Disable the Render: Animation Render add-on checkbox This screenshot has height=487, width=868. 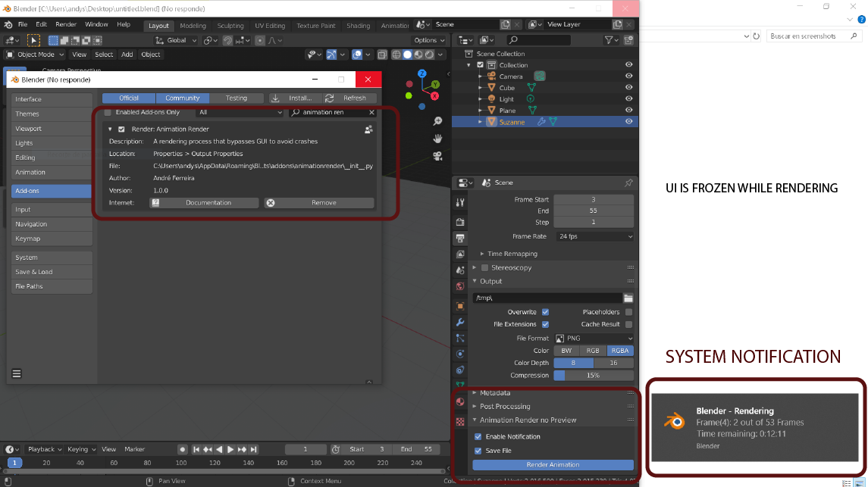tap(121, 130)
